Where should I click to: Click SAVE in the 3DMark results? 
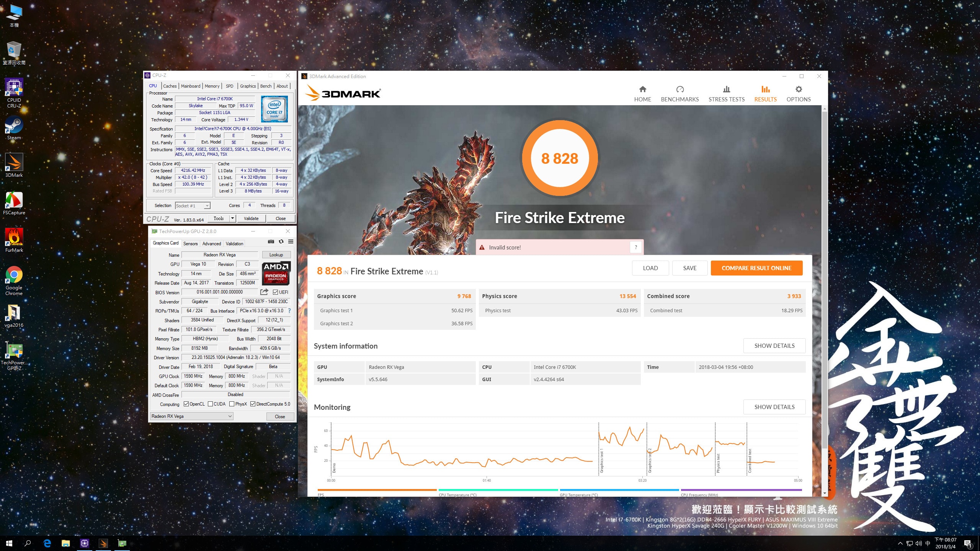(690, 268)
